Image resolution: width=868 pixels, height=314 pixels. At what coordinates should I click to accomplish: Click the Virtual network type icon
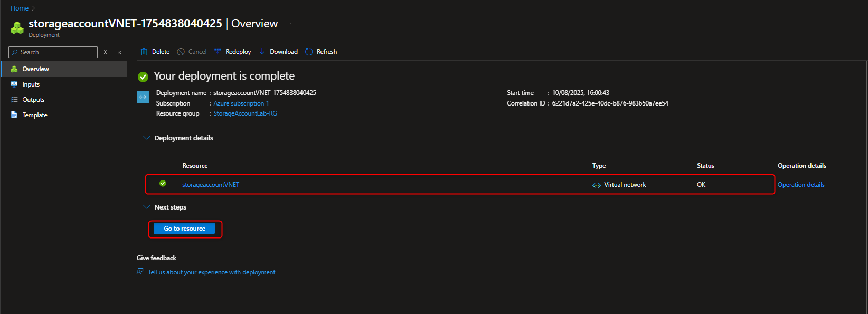click(x=597, y=185)
